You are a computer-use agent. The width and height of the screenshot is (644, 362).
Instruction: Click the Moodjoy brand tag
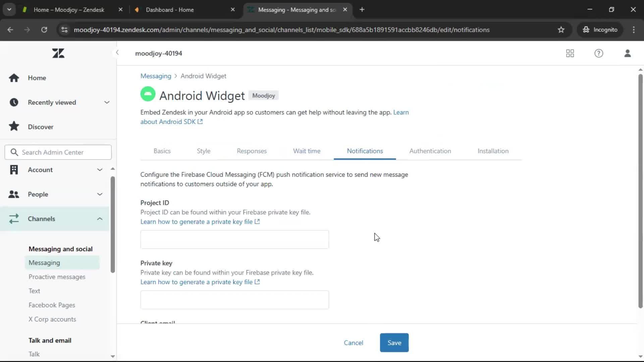pyautogui.click(x=263, y=96)
